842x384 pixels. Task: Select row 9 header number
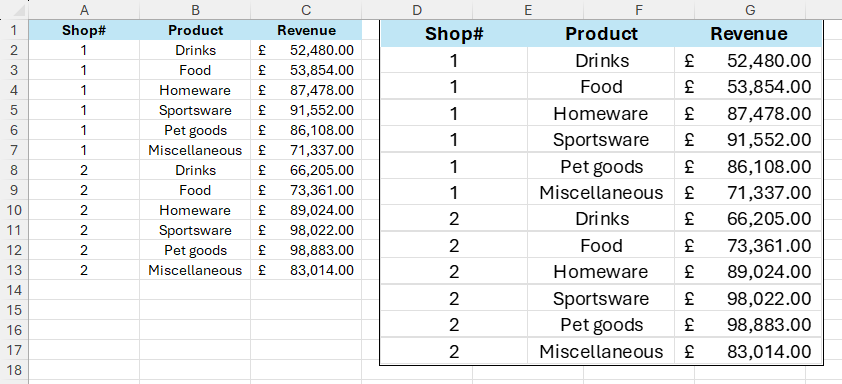(14, 190)
